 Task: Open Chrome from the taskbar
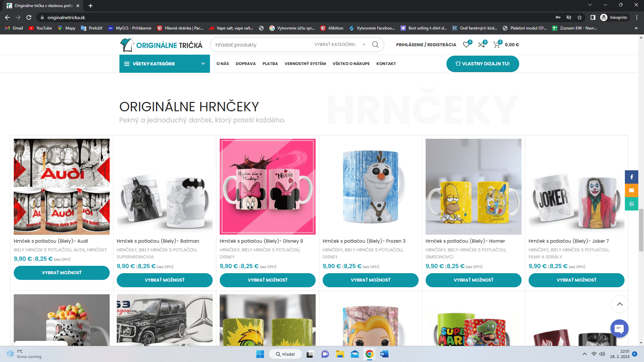pos(369,354)
